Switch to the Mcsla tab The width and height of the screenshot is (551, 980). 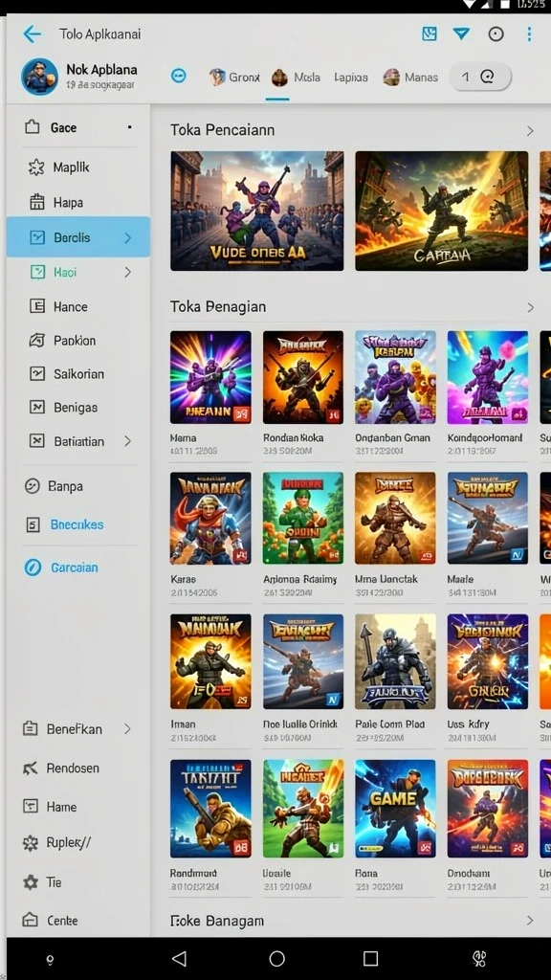(x=297, y=78)
